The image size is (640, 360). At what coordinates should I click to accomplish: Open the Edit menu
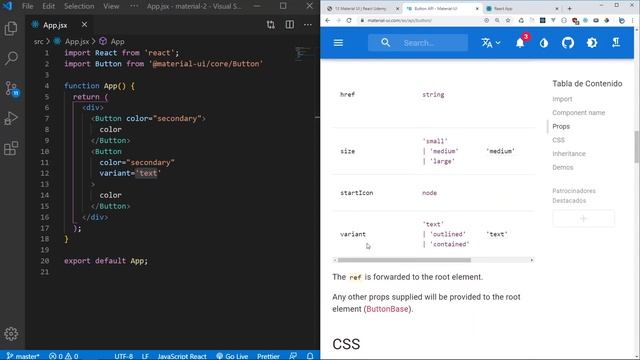point(48,6)
